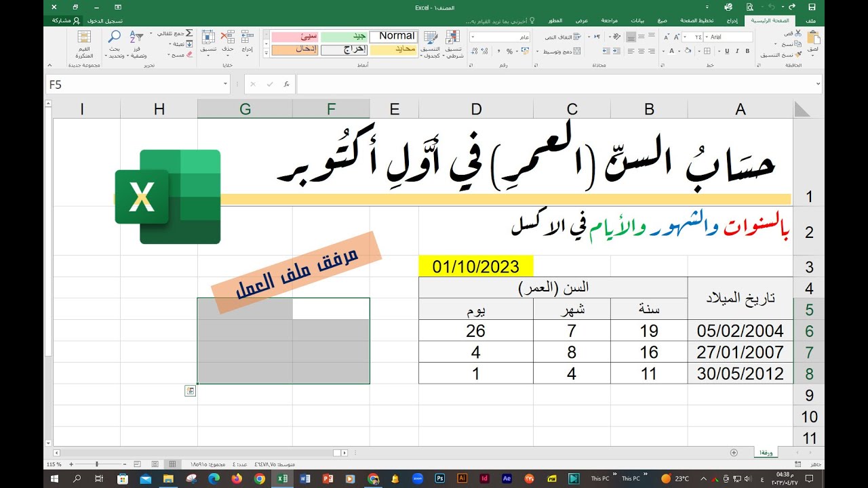Screen dimensions: 868x488
Task: Click the Decrease Decimal icon
Action: (x=474, y=51)
